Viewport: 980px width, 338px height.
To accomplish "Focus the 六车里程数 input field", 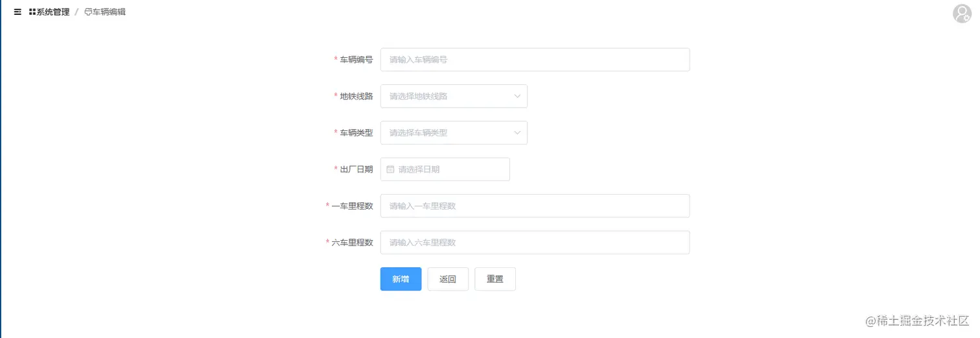I will coord(535,243).
